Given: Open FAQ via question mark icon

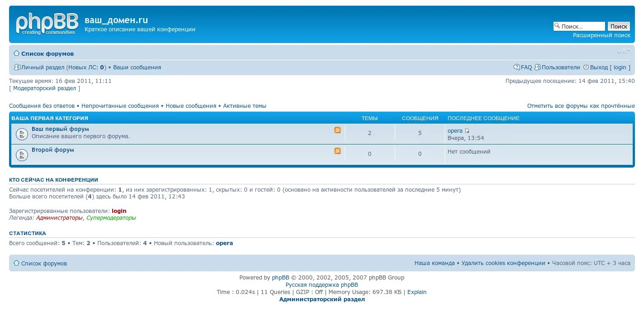Looking at the screenshot, I should coord(517,67).
